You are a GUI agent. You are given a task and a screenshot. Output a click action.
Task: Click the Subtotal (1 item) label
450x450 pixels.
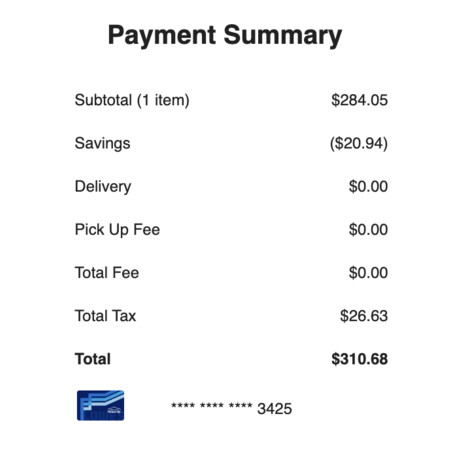click(x=132, y=100)
